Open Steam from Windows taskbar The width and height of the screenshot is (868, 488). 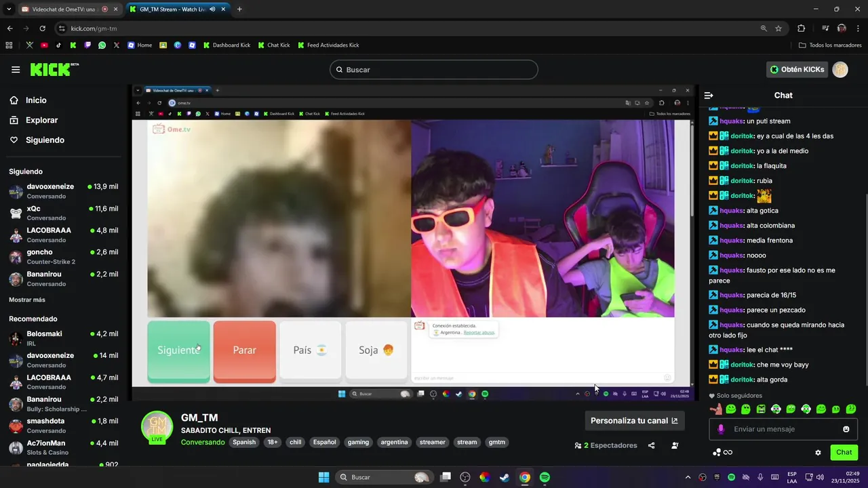[505, 477]
